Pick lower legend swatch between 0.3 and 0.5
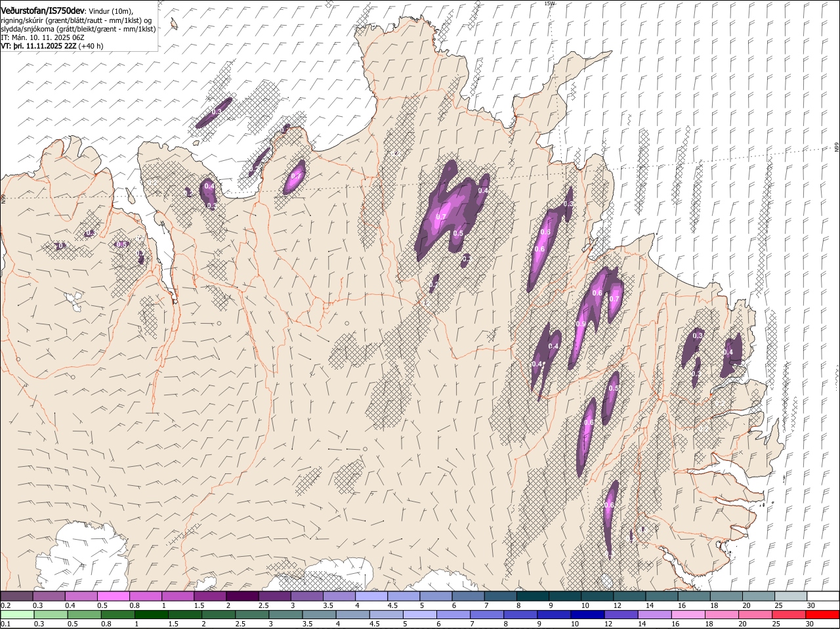The image size is (840, 629). tap(51, 615)
